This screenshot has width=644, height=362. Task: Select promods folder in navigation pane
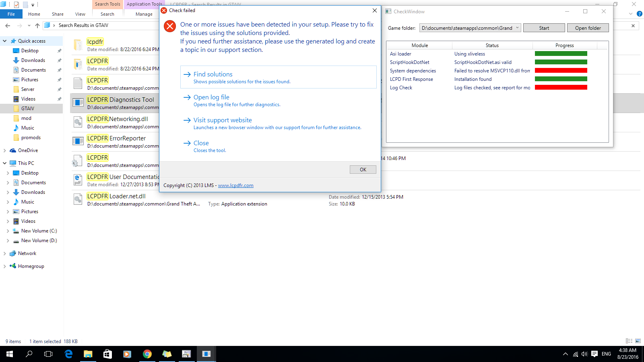31,138
